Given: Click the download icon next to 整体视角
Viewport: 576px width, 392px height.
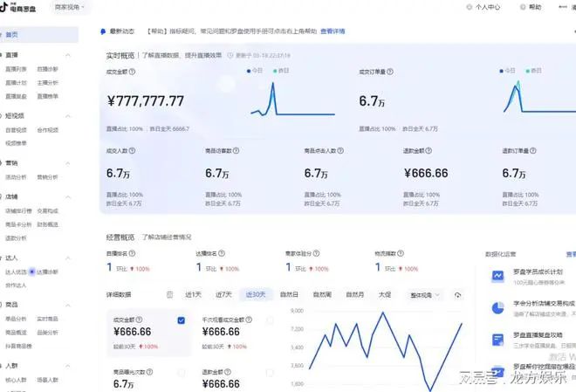Looking at the screenshot, I should tap(457, 295).
